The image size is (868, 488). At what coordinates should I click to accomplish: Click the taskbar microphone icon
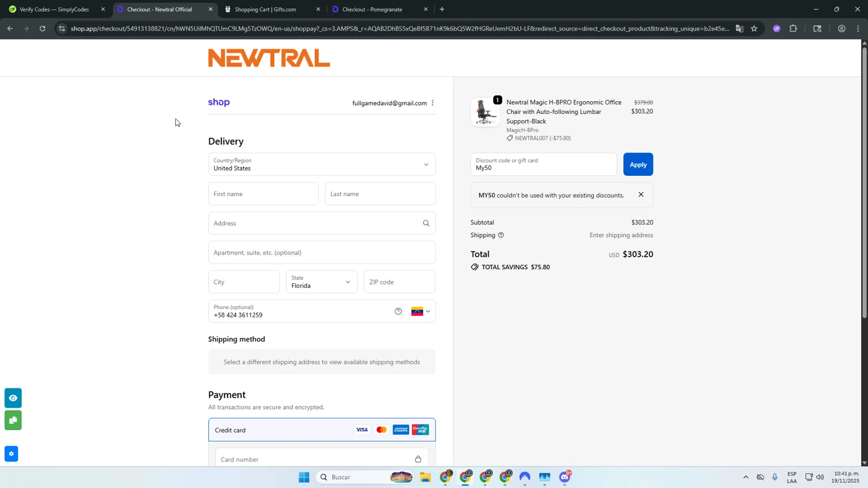775,477
